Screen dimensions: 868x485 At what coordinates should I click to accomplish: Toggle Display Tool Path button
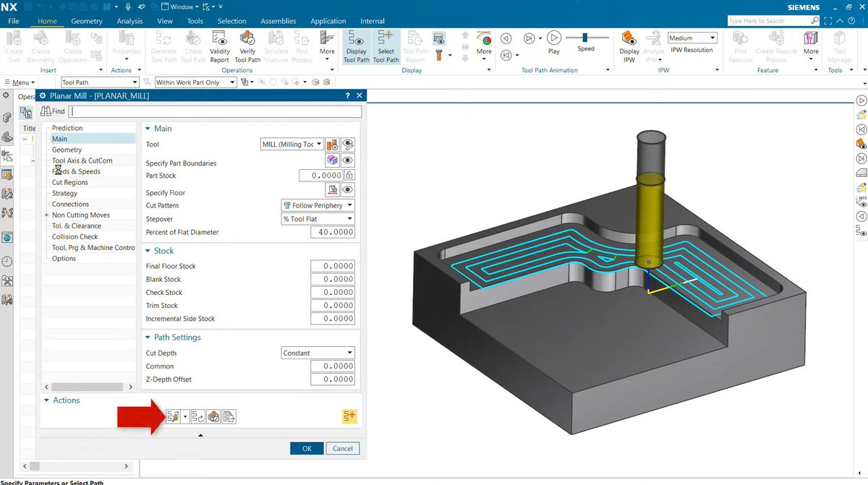coord(355,46)
